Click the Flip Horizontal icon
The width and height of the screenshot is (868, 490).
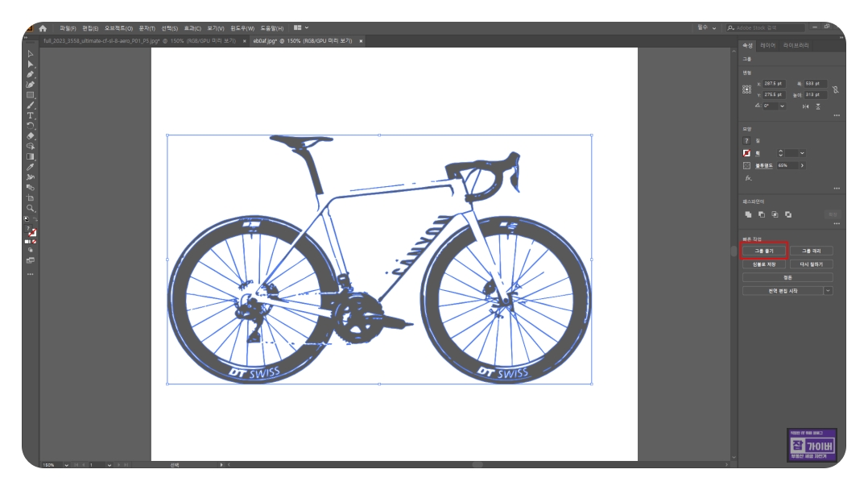(805, 106)
